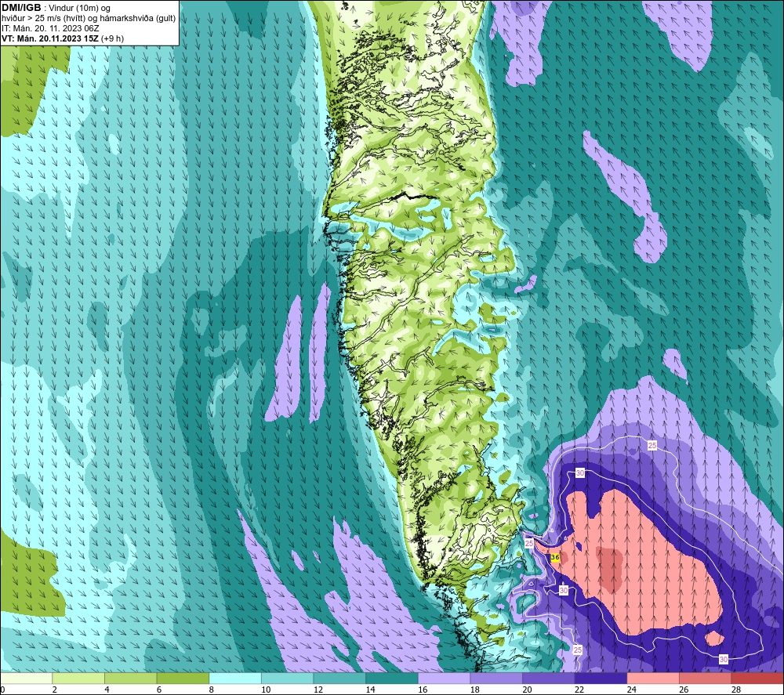Pick the lavender 16–18 m/s legend swatch

click(444, 678)
